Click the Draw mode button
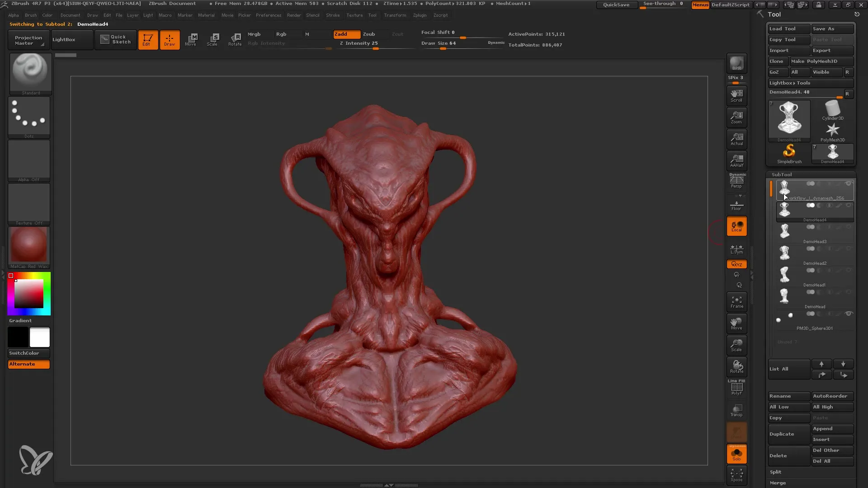The height and width of the screenshot is (488, 868). [169, 39]
